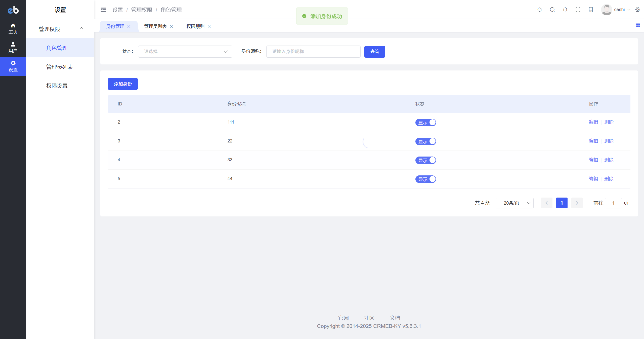Open layout settings gear icon
This screenshot has width=644, height=339.
pos(637,10)
